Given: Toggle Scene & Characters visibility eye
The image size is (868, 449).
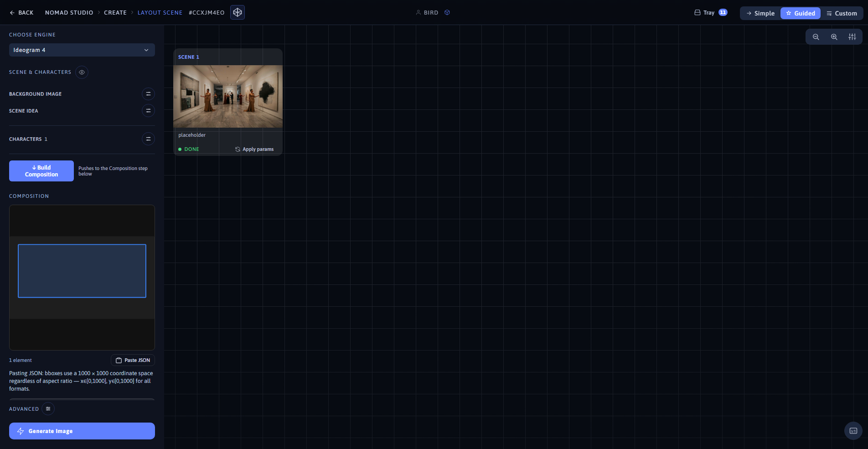Looking at the screenshot, I should pos(82,72).
